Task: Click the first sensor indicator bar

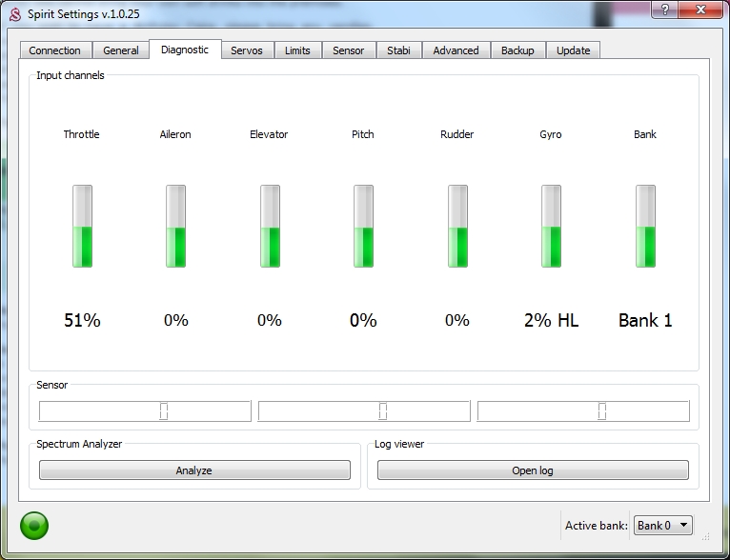Action: click(x=145, y=411)
